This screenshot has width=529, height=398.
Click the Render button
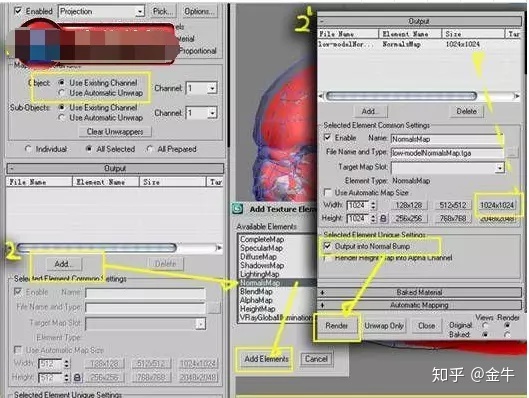(337, 326)
